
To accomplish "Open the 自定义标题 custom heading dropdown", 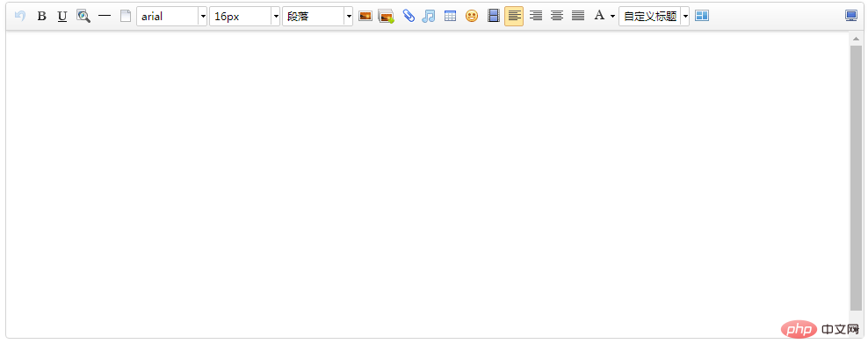I will click(x=684, y=16).
